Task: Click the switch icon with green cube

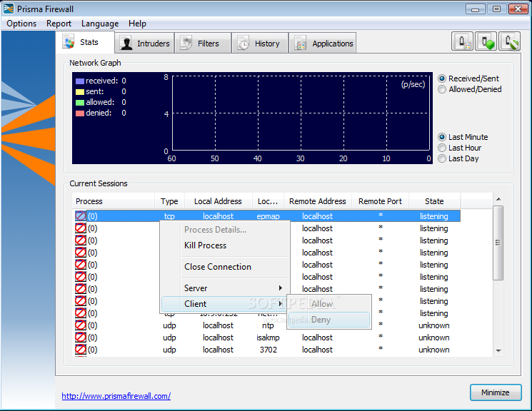Action: (486, 41)
